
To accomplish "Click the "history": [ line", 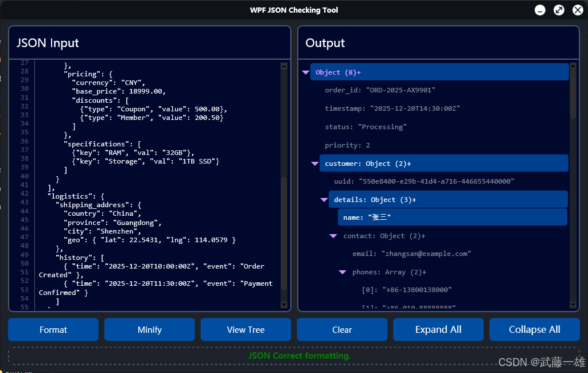I will click(80, 258).
